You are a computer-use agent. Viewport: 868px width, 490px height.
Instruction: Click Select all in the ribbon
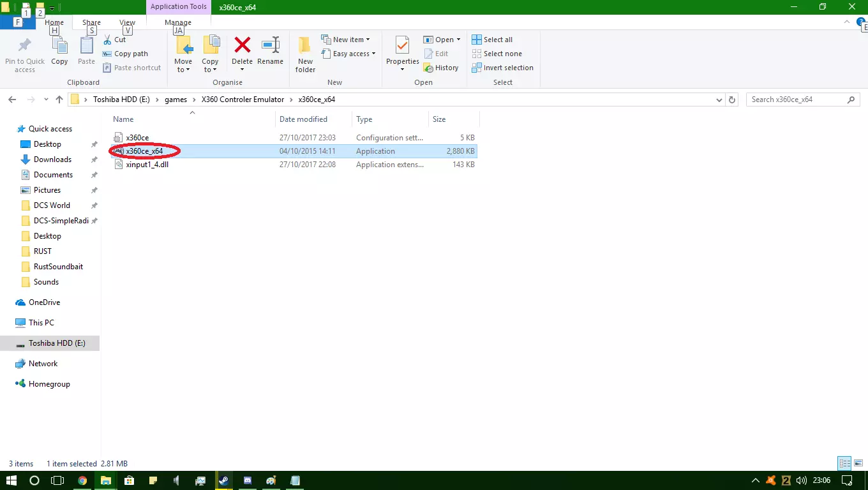(x=492, y=40)
